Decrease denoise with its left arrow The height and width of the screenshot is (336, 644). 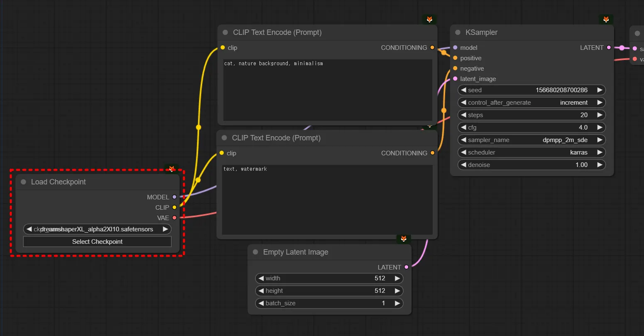tap(463, 165)
